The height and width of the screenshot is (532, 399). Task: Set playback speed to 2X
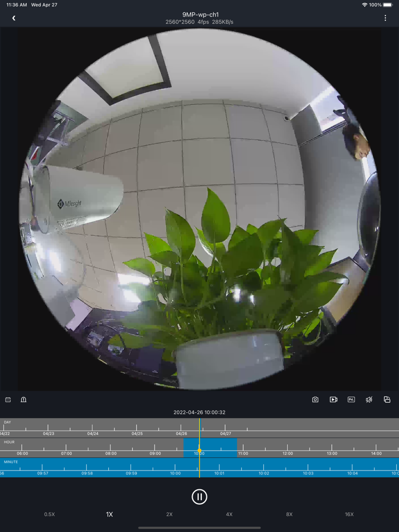tap(169, 514)
